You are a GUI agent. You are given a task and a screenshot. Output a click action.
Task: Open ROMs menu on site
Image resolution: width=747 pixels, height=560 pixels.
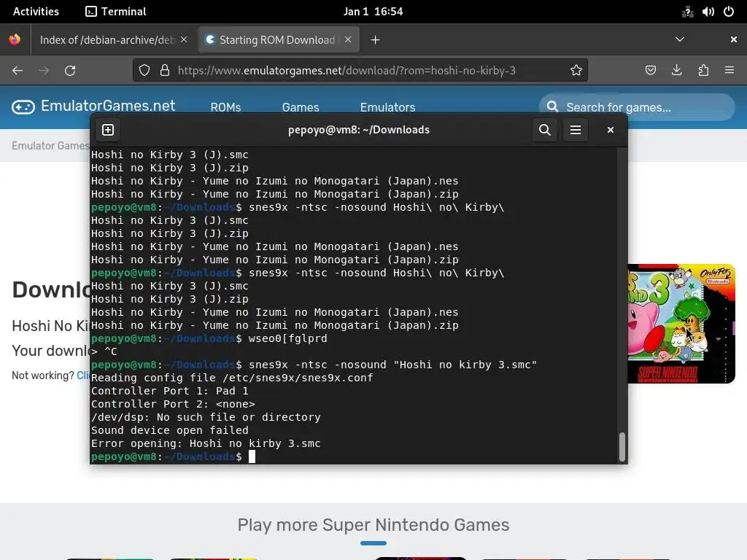pyautogui.click(x=225, y=107)
